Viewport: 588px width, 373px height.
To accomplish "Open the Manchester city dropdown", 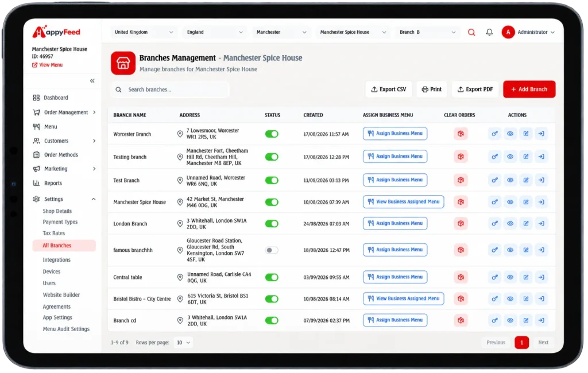I will click(x=281, y=32).
